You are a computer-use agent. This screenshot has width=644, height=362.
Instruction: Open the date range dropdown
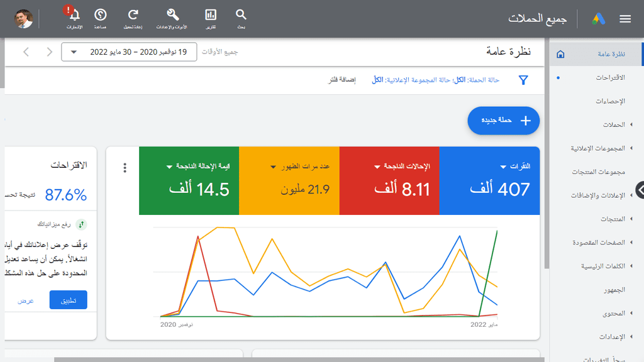coord(129,52)
